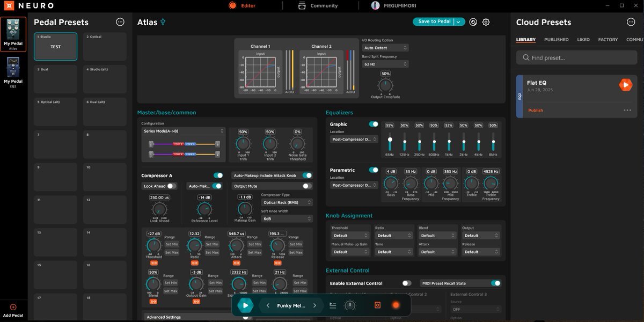Click Set Min beside the Attack knob
The image size is (644, 322).
(253, 244)
